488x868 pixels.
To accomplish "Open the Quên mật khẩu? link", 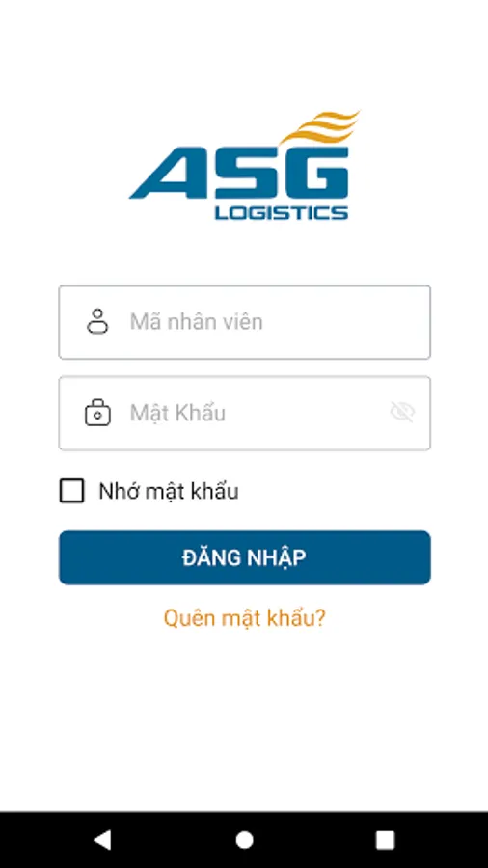I will [x=244, y=618].
